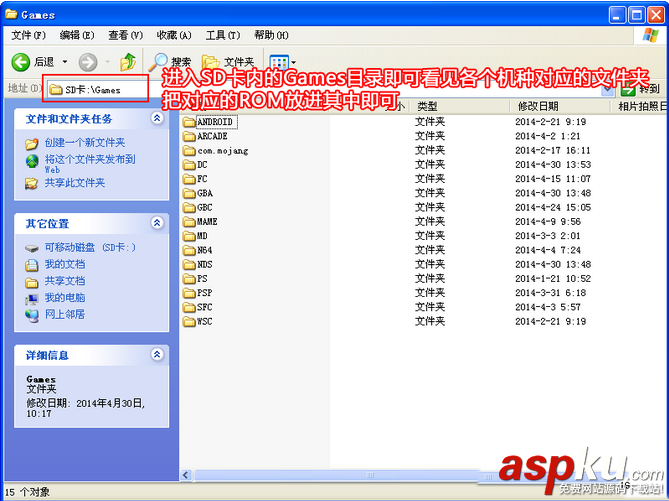Open the 编辑(E) menu
669x501 pixels.
pyautogui.click(x=77, y=35)
